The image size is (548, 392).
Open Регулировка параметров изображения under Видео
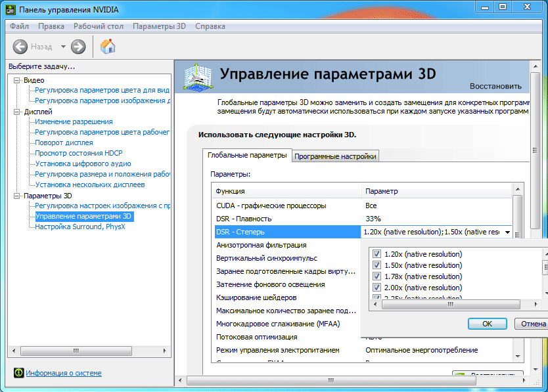tap(103, 100)
